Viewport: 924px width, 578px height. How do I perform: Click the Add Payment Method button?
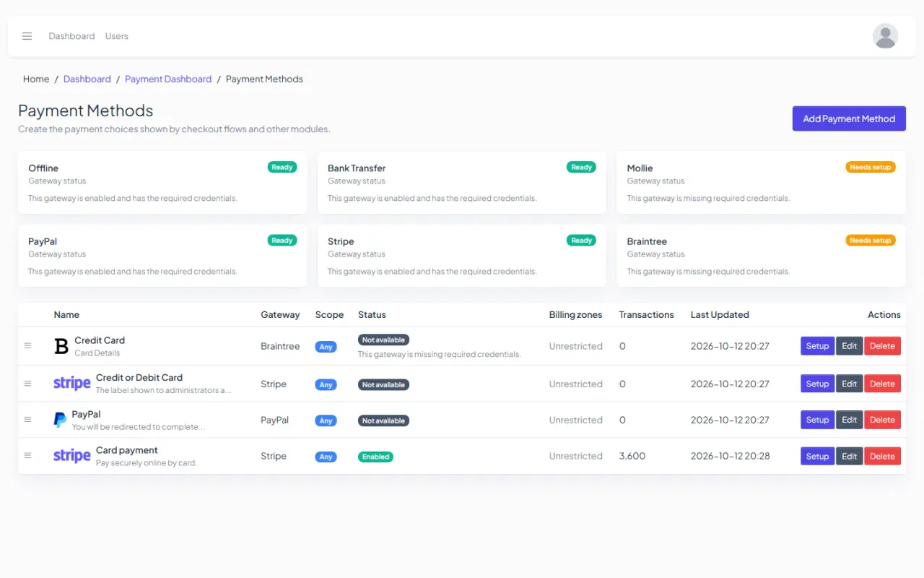(x=849, y=118)
